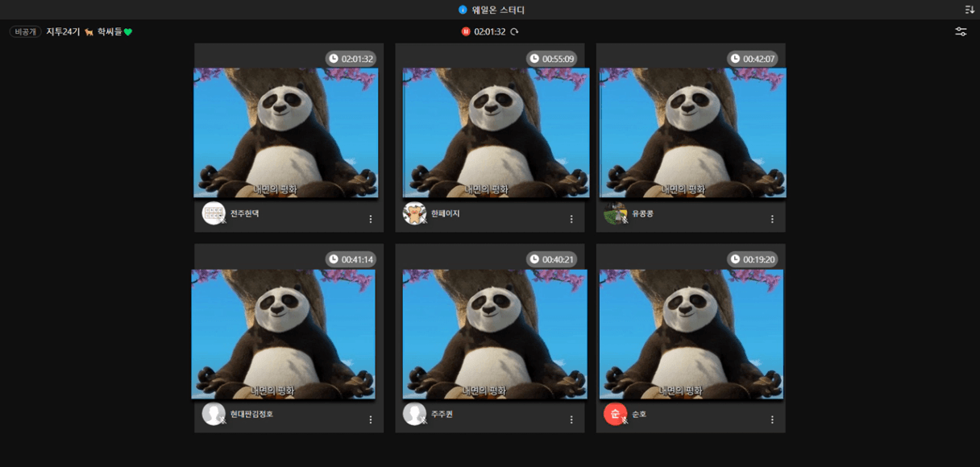980x467 pixels.
Task: Click 현대판김정호 default avatar
Action: (x=214, y=414)
